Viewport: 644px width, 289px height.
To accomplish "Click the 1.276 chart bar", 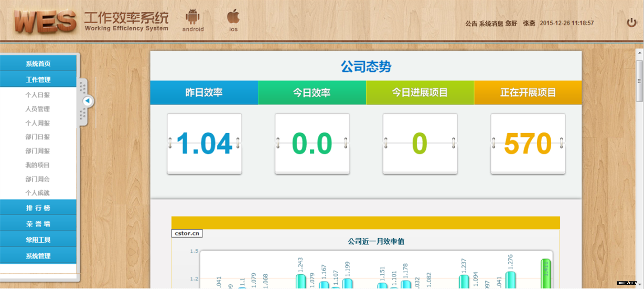I will [511, 280].
